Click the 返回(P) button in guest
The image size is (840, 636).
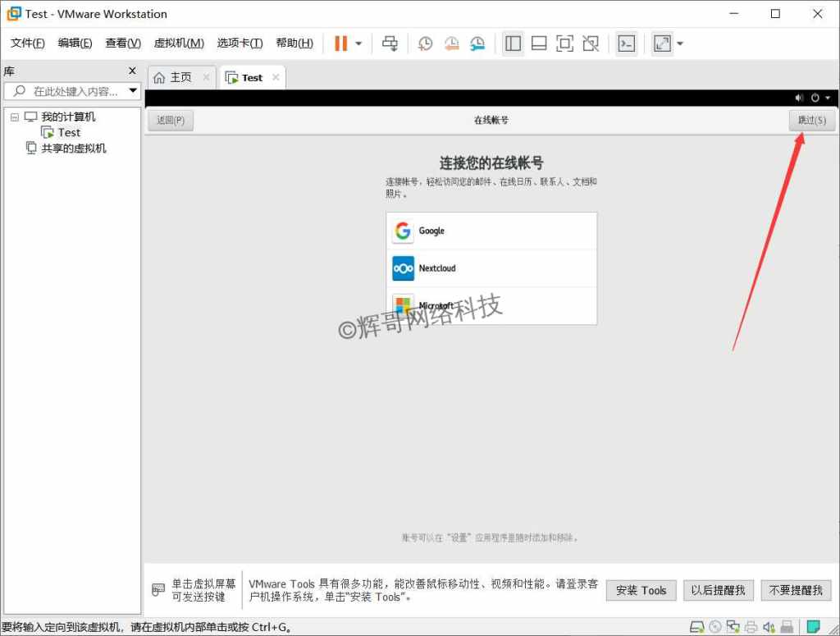(x=171, y=121)
